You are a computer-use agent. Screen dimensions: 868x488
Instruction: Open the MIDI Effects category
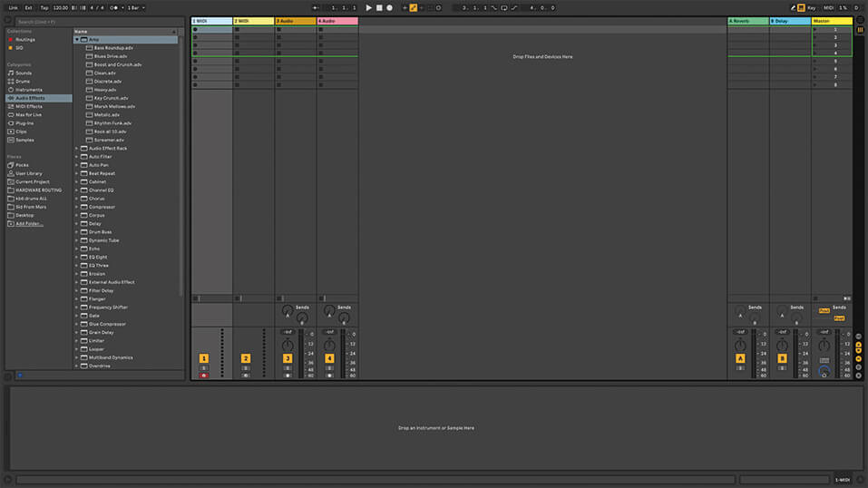[x=29, y=106]
